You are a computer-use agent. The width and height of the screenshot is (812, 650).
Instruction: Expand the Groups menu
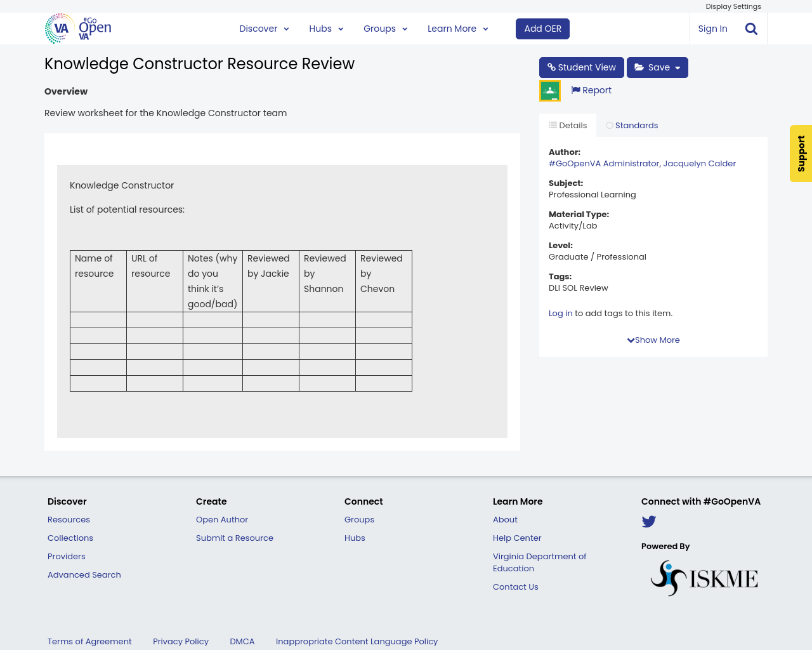tap(384, 29)
